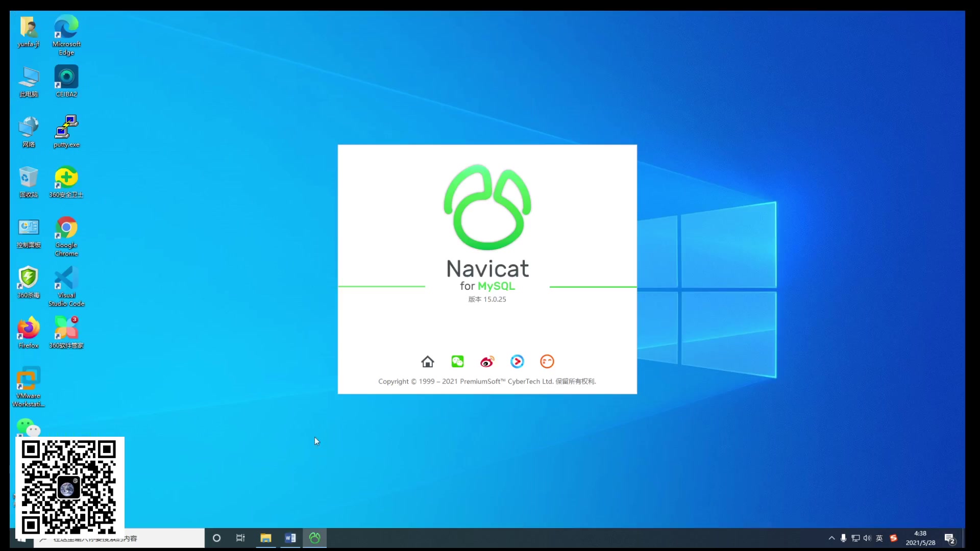Toggle the 英 input language indicator
Screen dimensions: 980x551
(x=879, y=538)
